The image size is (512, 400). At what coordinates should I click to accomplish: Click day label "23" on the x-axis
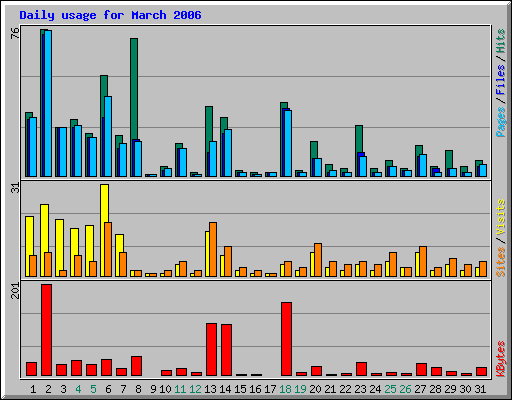coord(360,389)
